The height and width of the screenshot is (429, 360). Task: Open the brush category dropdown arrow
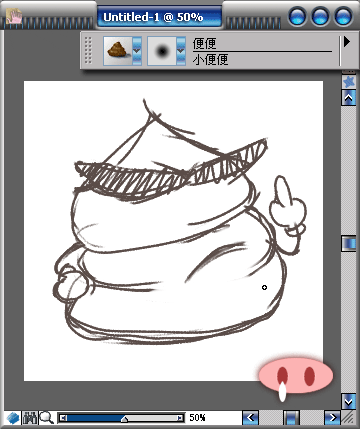(137, 51)
